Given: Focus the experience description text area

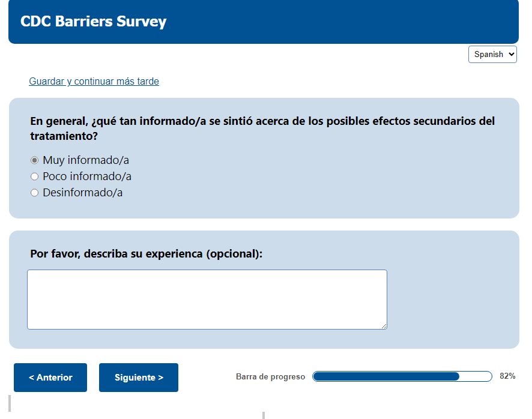Looking at the screenshot, I should coord(207,299).
